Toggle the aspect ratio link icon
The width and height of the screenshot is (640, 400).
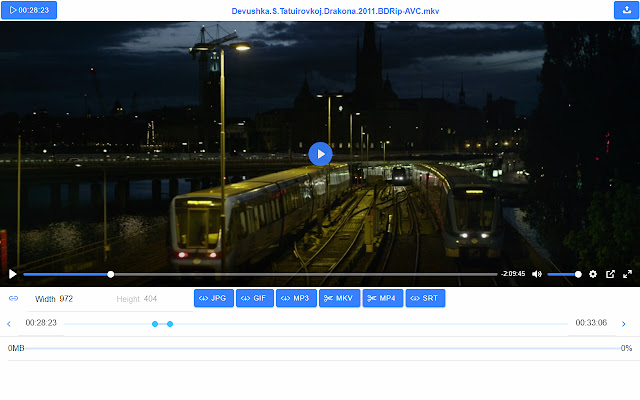point(13,298)
